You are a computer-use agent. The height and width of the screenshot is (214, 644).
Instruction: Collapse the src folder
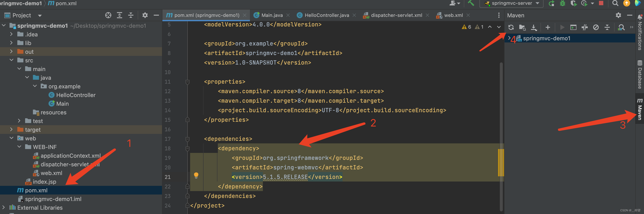(x=11, y=60)
